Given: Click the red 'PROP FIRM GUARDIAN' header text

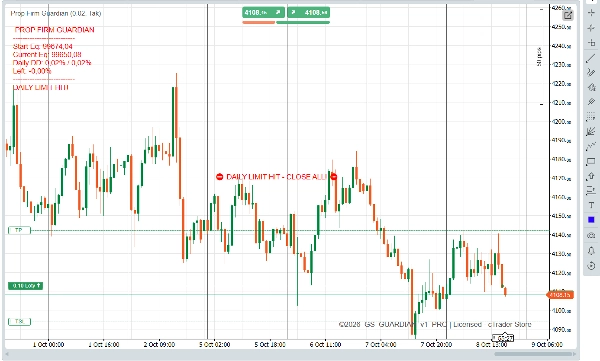Looking at the screenshot, I should tap(54, 30).
